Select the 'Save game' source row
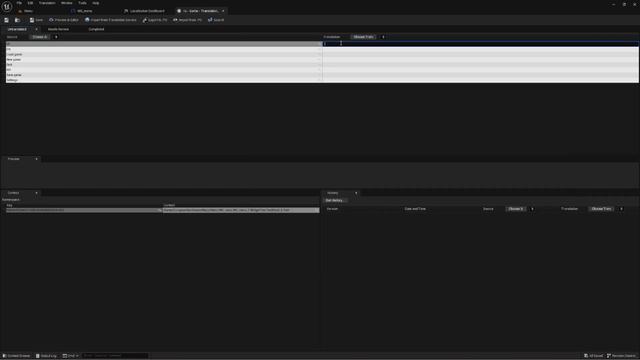 click(164, 75)
